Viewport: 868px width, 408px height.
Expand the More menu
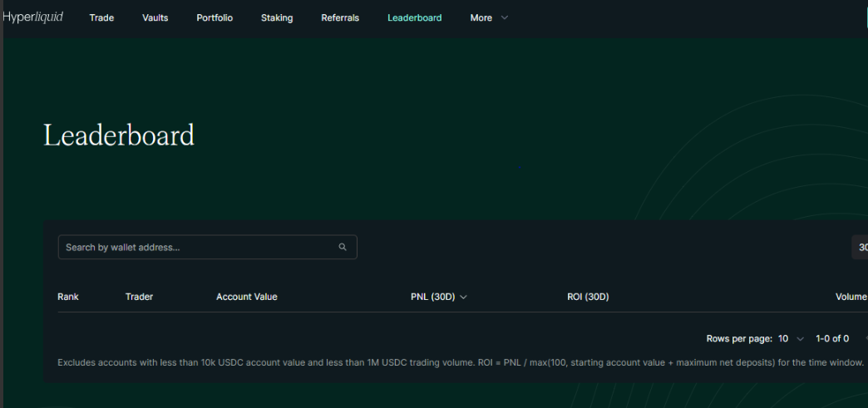coord(489,17)
